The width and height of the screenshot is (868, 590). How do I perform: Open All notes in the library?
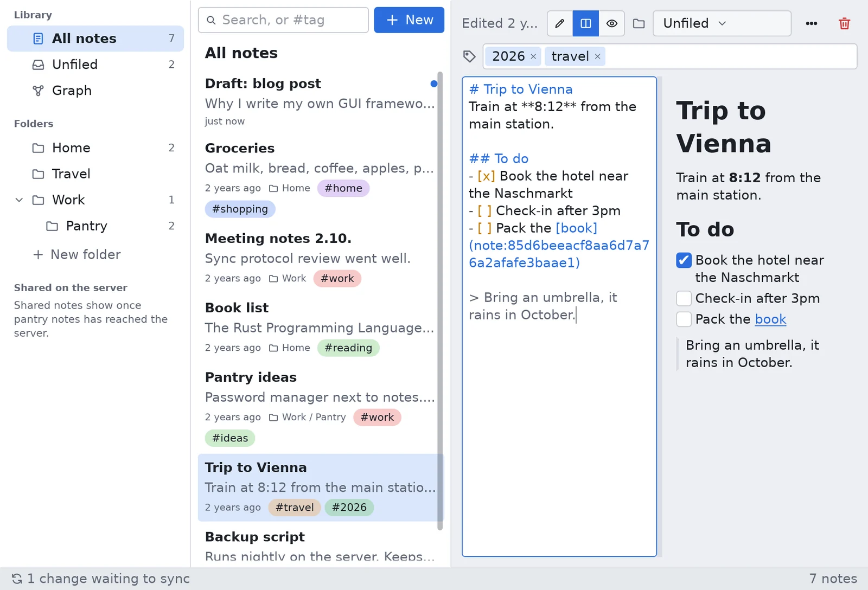[x=95, y=39]
